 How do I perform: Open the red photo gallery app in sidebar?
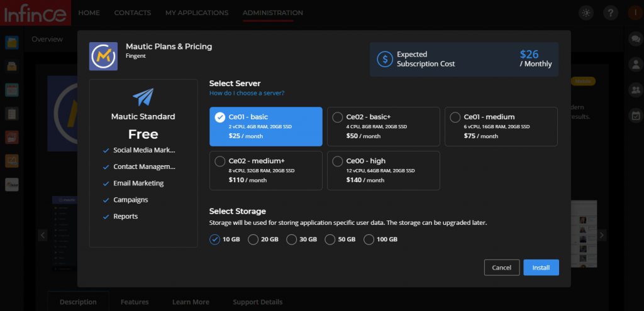(12, 137)
